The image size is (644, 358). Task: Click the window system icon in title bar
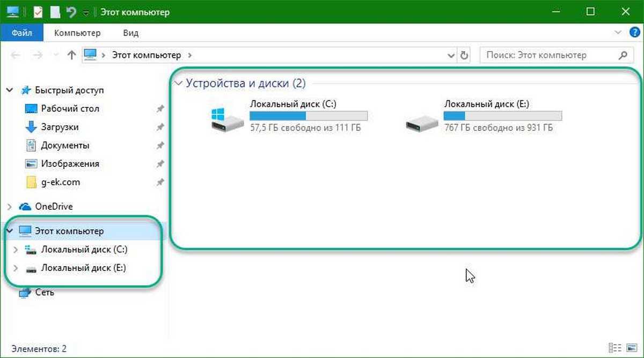13,11
